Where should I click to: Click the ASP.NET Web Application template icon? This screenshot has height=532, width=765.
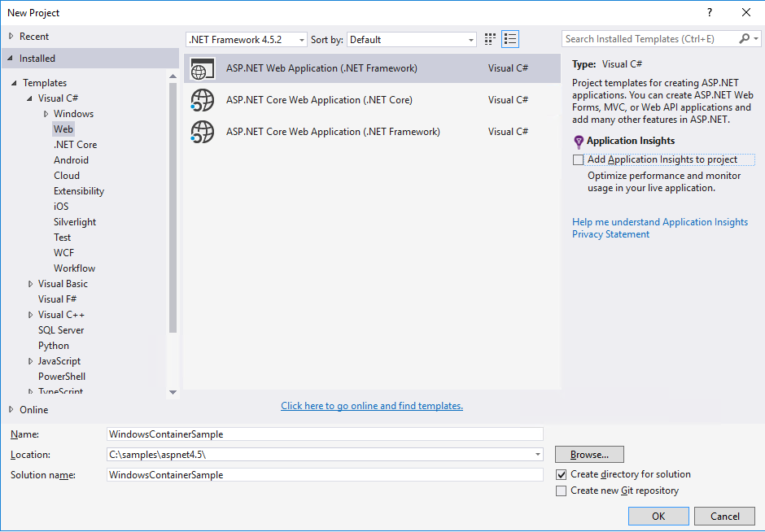203,68
